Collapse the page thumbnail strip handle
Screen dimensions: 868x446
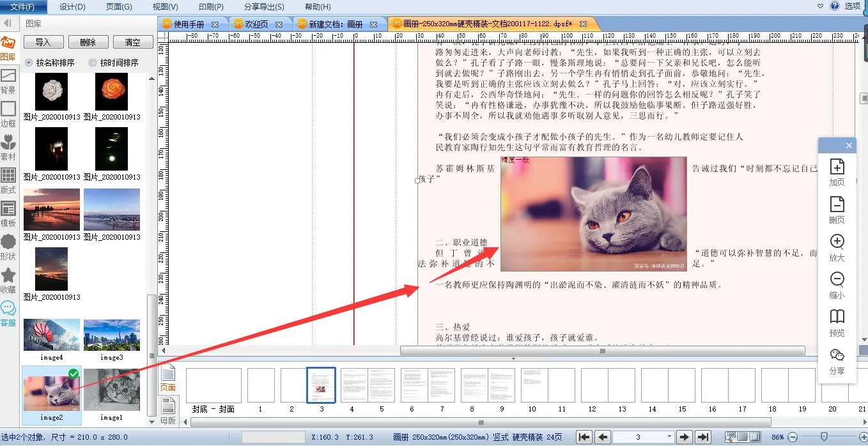tap(513, 358)
